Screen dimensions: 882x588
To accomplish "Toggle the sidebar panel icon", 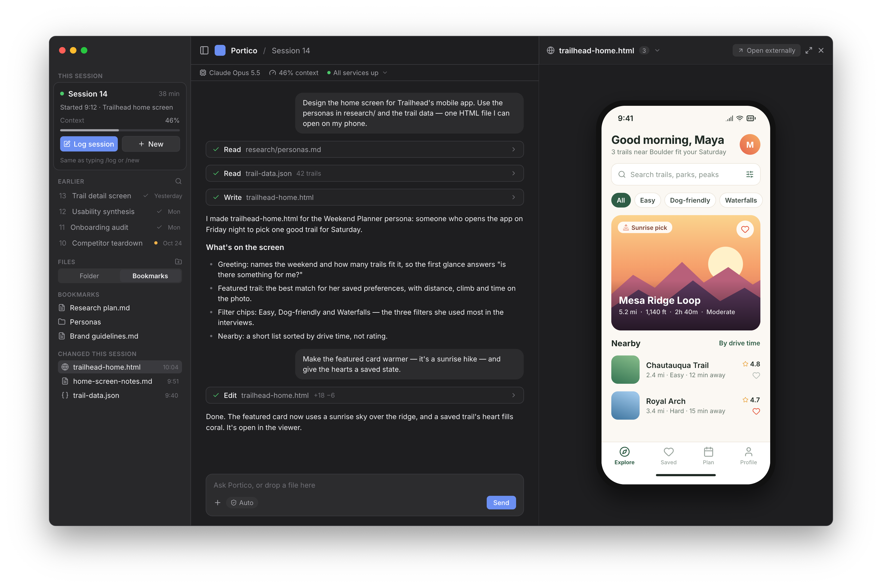I will (x=204, y=50).
